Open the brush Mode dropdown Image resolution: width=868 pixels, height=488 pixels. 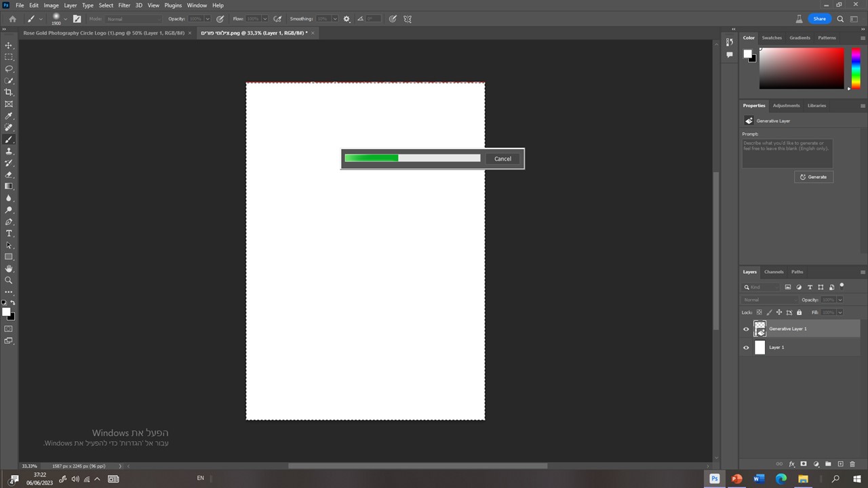coord(134,19)
